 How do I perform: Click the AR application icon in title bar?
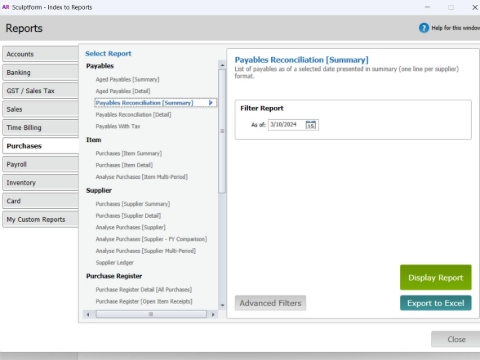5,7
